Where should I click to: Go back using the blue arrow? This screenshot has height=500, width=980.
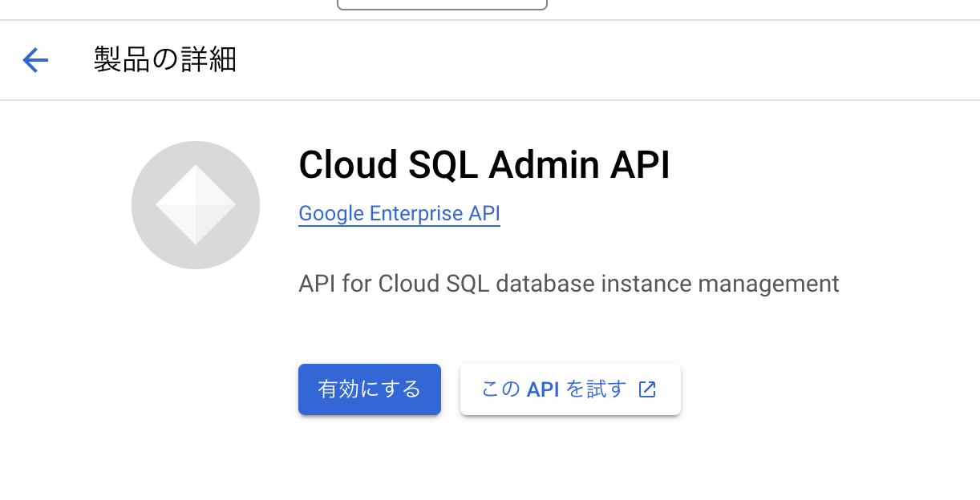[35, 60]
